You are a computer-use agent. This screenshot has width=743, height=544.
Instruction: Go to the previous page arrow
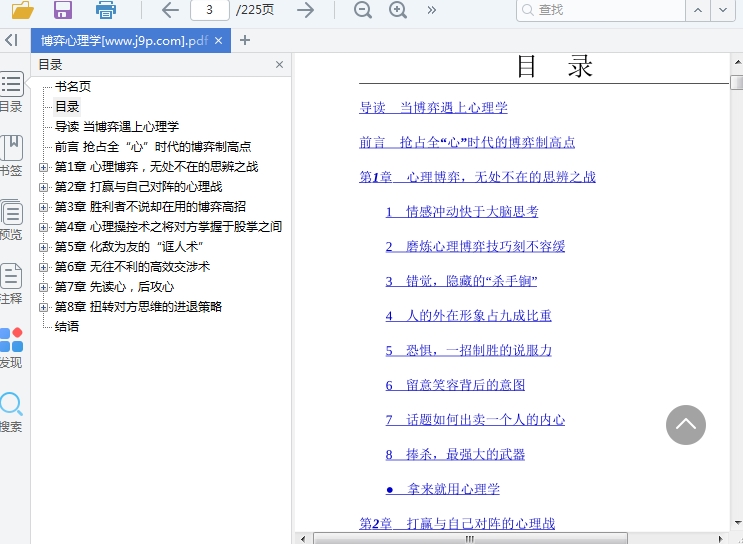(x=170, y=10)
